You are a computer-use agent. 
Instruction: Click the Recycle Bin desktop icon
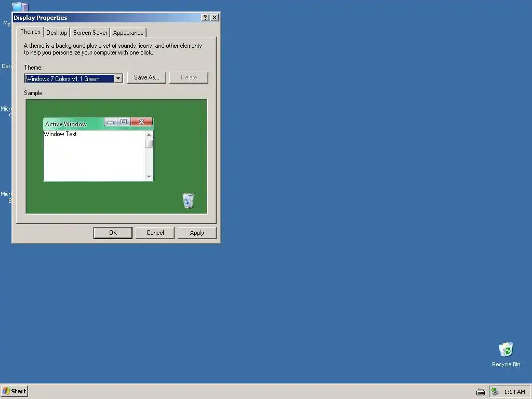(x=506, y=354)
